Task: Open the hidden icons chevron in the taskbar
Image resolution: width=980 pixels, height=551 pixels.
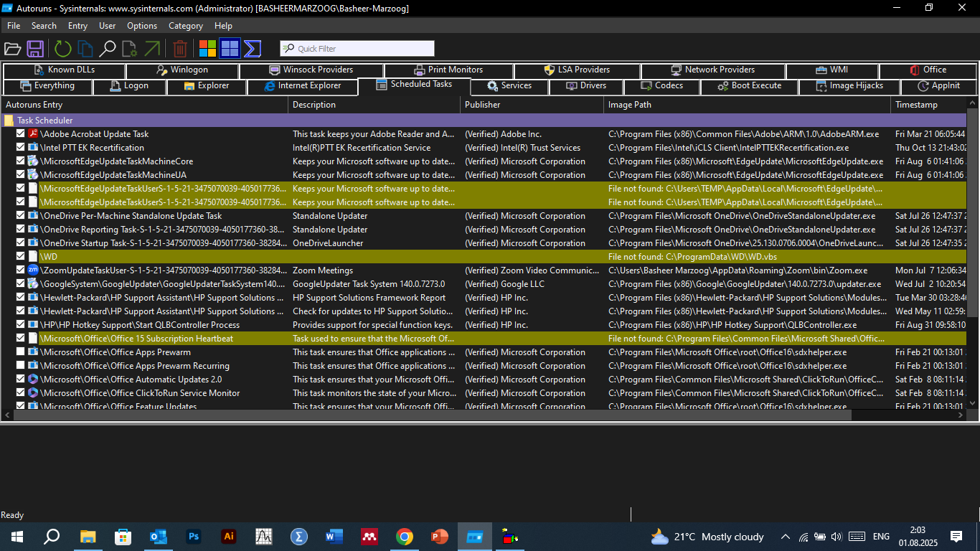Action: (786, 536)
